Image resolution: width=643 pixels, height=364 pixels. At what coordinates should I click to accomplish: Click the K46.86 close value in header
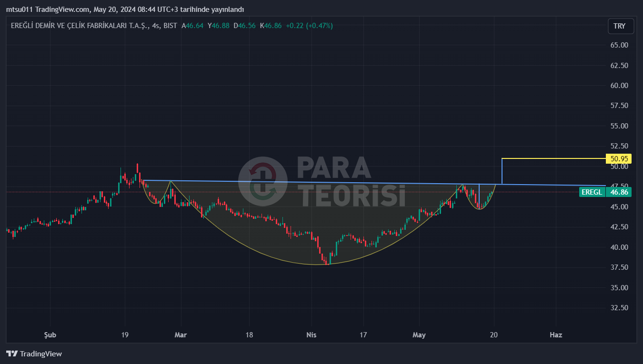(271, 26)
